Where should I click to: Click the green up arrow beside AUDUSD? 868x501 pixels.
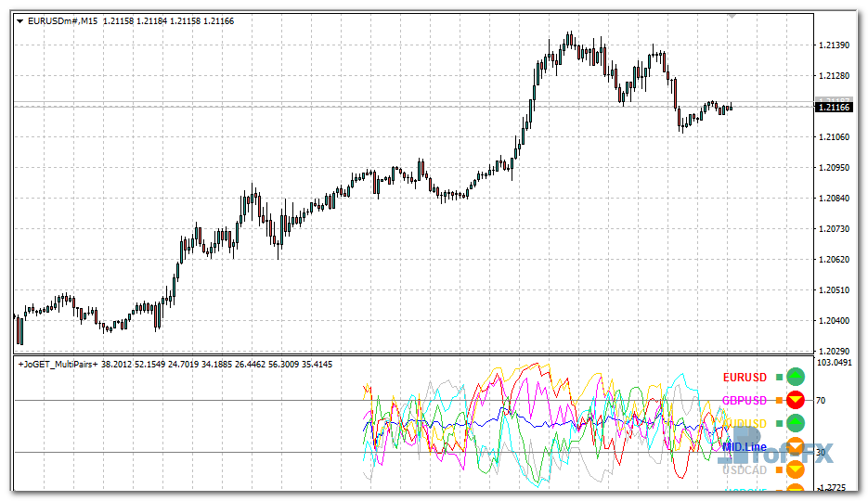click(795, 423)
